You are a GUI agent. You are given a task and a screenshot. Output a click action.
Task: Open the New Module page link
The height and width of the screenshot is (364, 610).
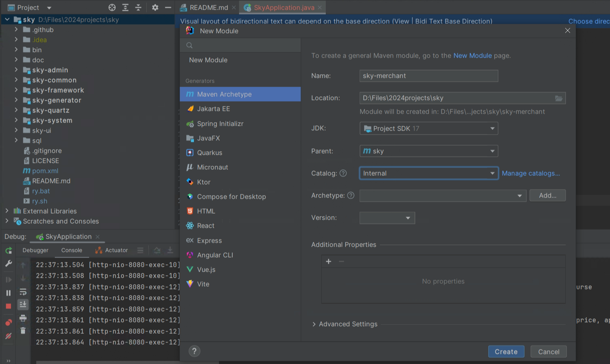click(x=473, y=56)
